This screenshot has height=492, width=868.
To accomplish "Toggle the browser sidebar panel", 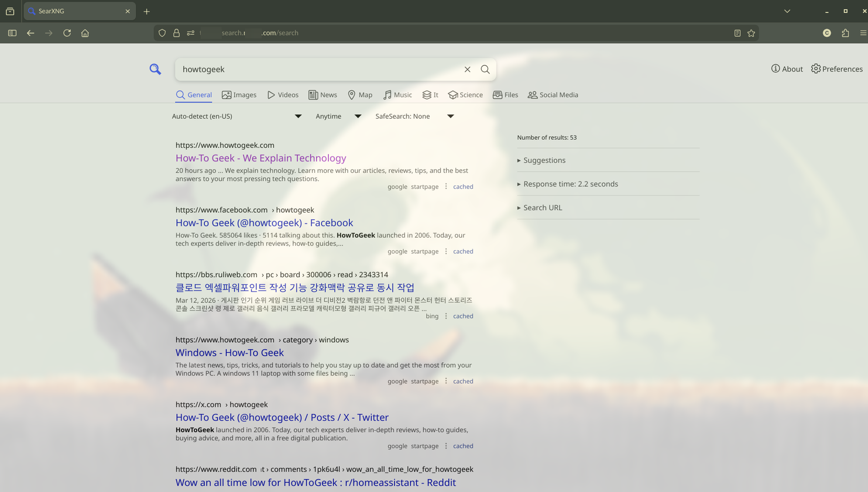I will coord(12,33).
